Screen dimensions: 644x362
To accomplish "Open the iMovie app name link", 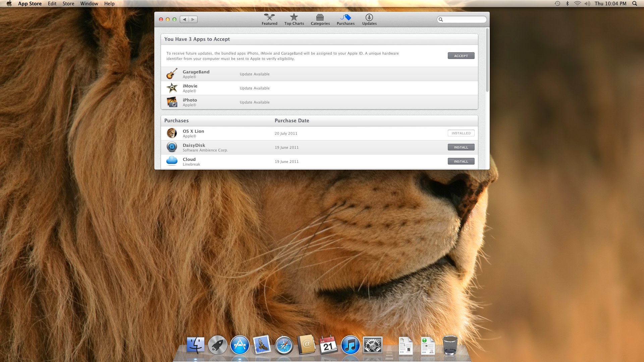I will [x=190, y=86].
